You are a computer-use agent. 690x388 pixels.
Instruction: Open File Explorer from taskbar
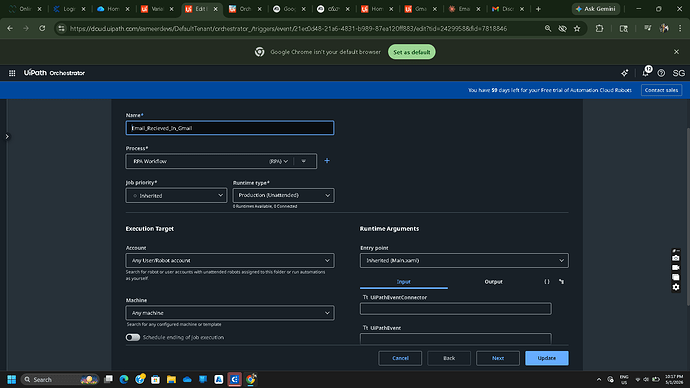point(171,379)
